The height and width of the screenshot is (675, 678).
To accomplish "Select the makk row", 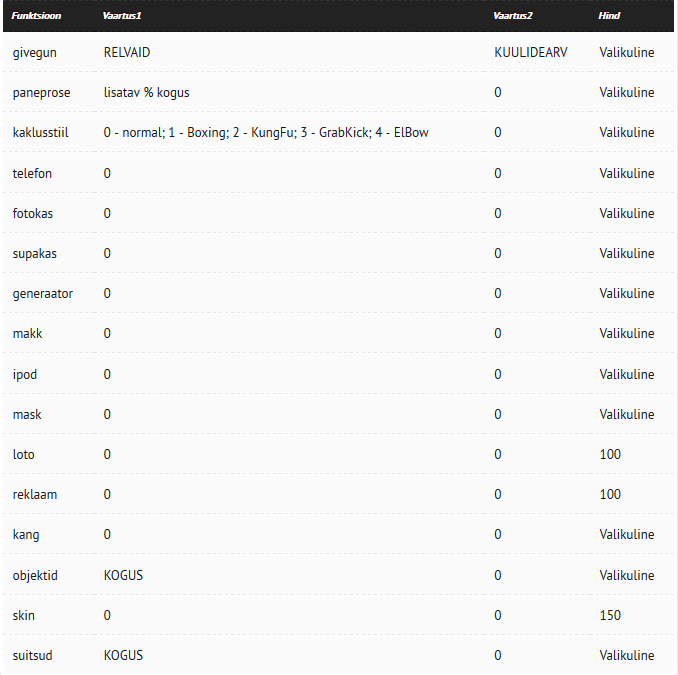I will pos(338,333).
